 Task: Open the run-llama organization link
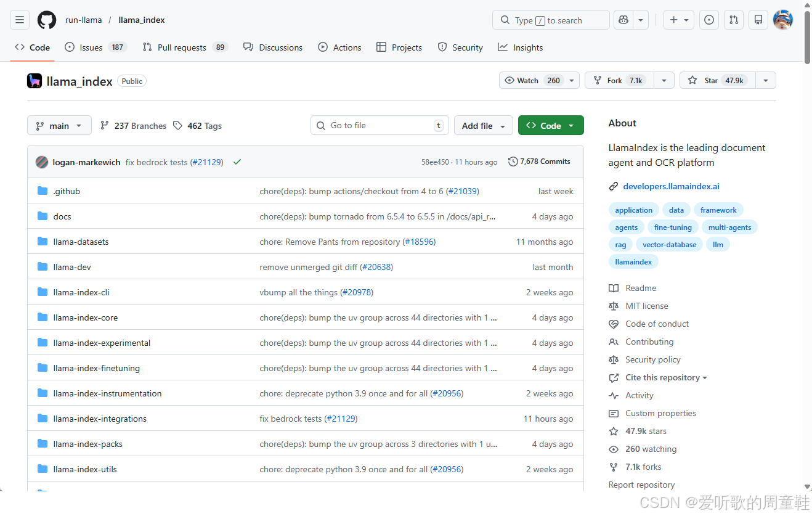click(x=84, y=20)
